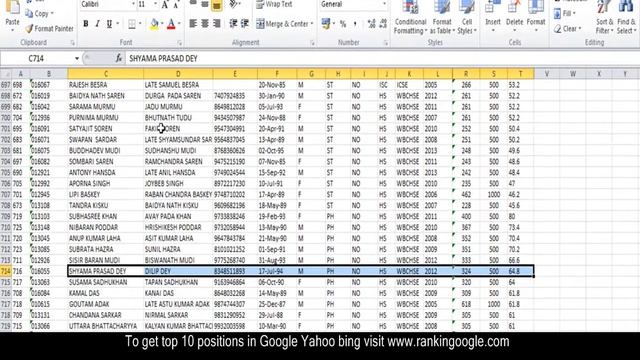
Task: Click the Delete cells button
Action: pyautogui.click(x=514, y=17)
